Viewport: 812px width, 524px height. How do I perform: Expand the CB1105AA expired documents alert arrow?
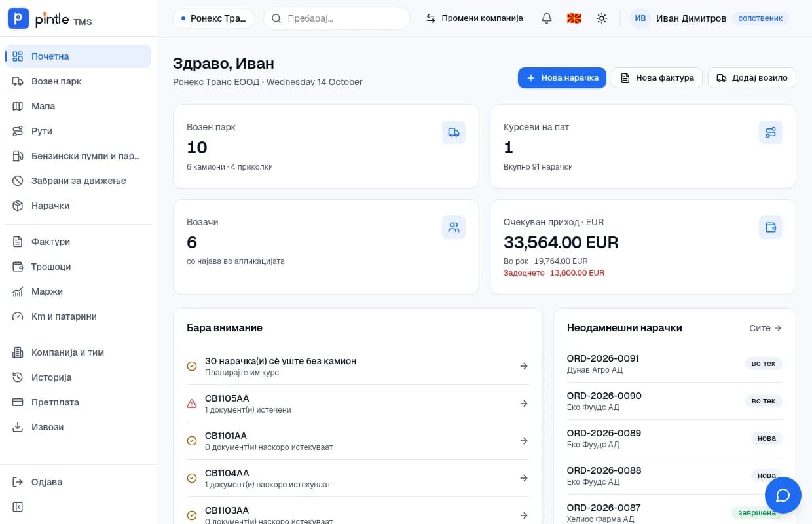[524, 403]
